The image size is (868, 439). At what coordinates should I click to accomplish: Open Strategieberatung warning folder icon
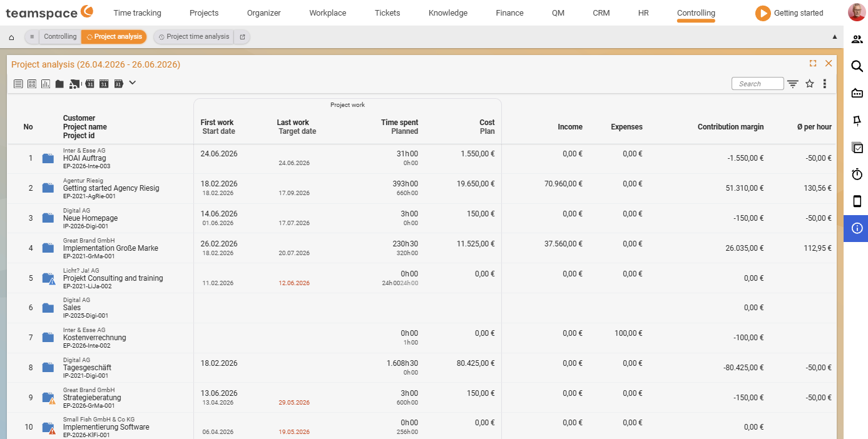pos(49,398)
